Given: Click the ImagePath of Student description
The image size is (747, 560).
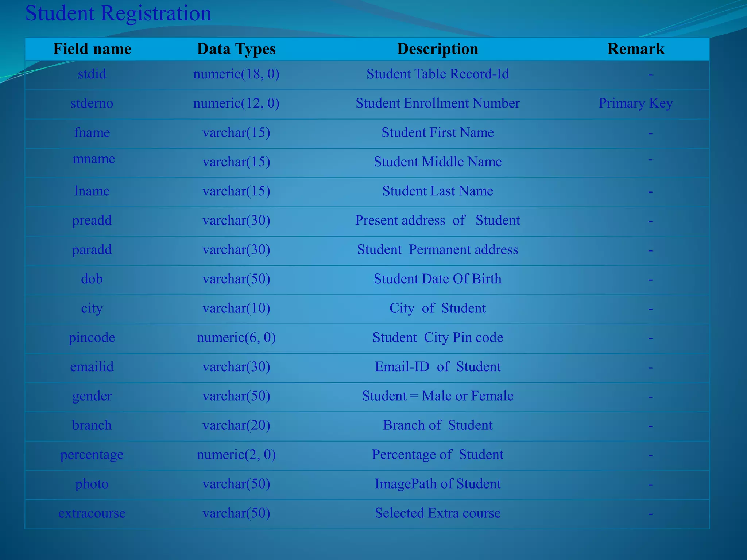Looking at the screenshot, I should (437, 484).
